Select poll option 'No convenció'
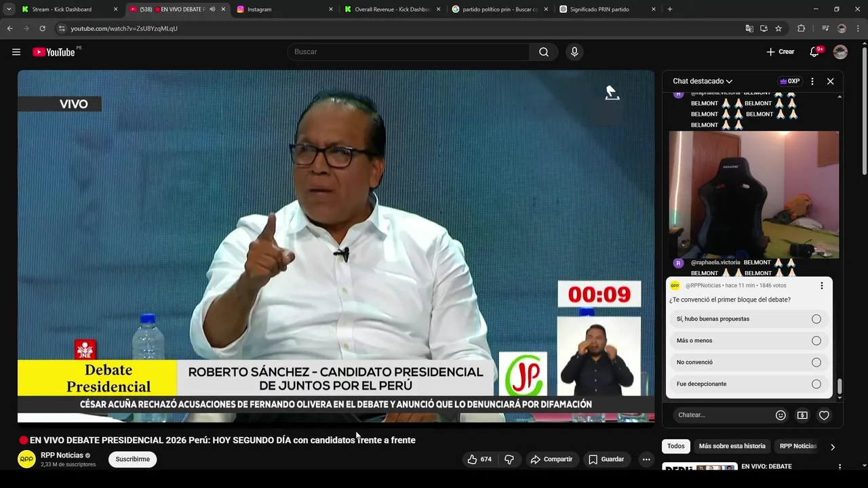 (x=749, y=363)
